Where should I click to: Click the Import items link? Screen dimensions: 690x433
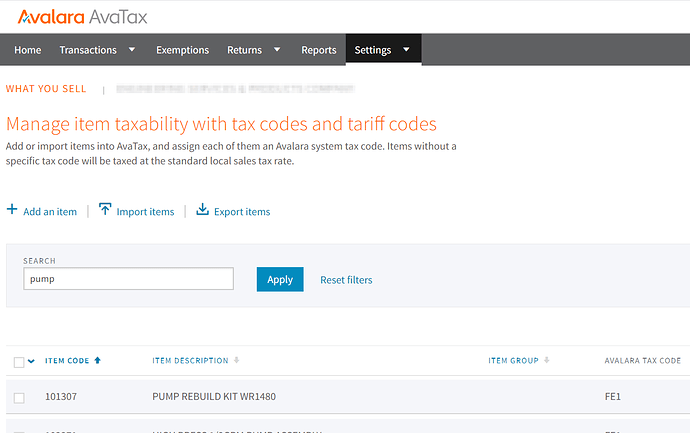(x=145, y=212)
